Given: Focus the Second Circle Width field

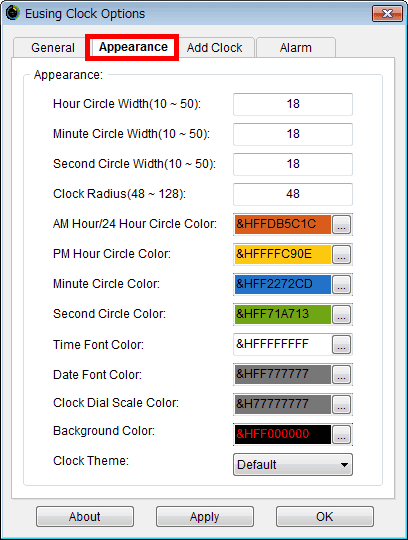Looking at the screenshot, I should 293,164.
